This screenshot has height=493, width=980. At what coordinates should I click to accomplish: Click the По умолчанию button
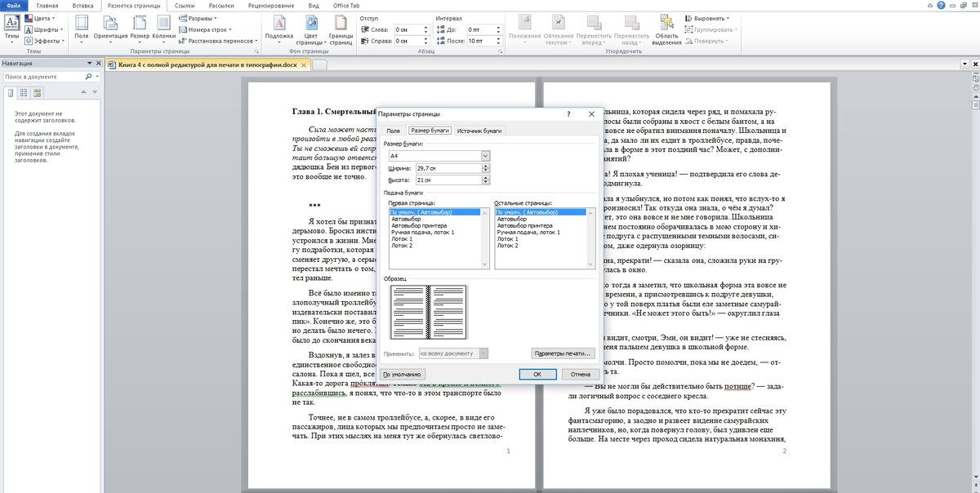point(402,374)
